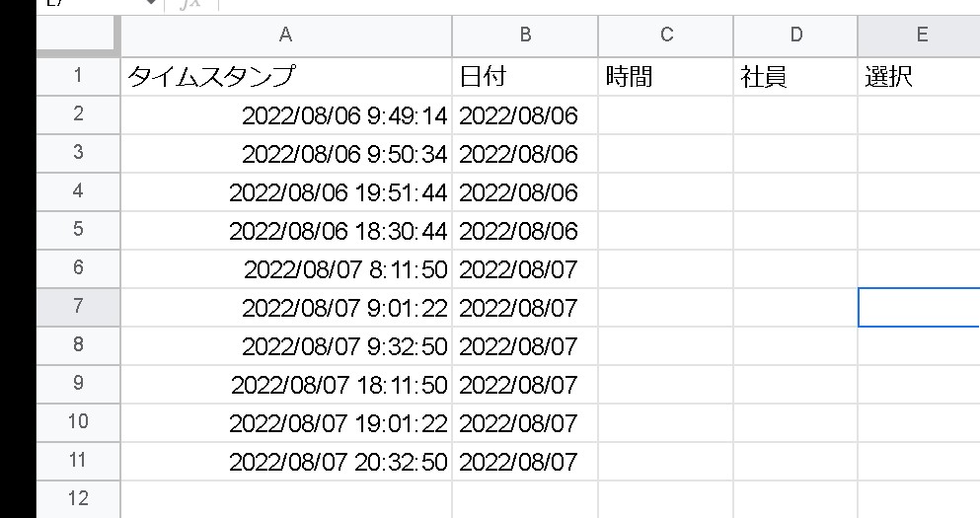This screenshot has height=518, width=980.
Task: Select the column C header
Action: 666,36
